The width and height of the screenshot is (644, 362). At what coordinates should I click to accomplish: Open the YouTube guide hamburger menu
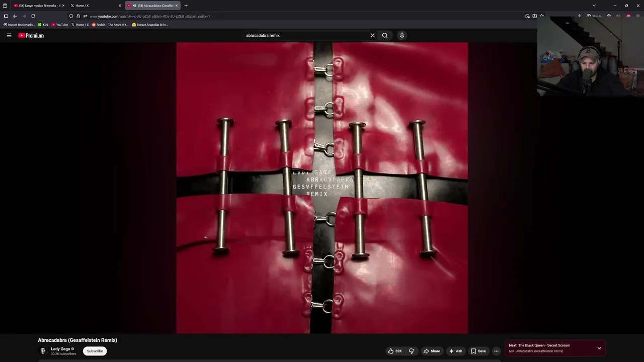[9, 35]
